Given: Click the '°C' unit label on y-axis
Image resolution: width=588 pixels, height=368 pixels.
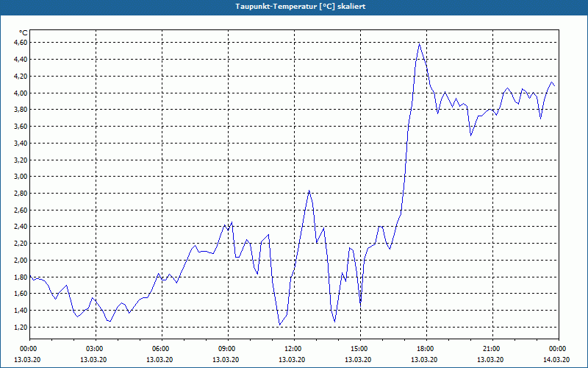Looking at the screenshot, I should (24, 33).
